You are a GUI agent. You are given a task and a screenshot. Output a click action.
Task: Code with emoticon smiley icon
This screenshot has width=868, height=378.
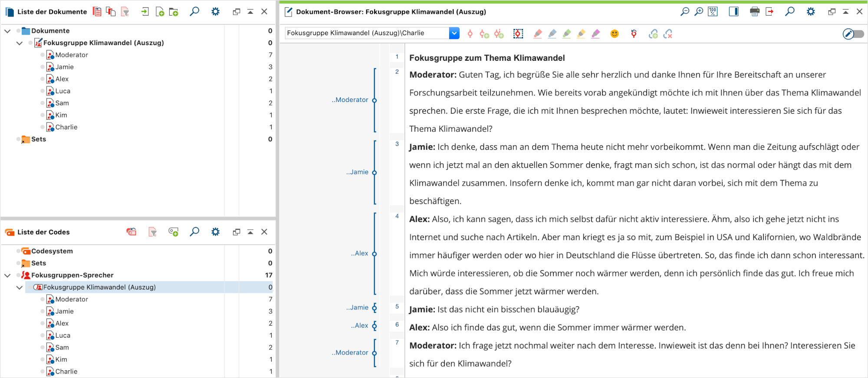tap(615, 34)
